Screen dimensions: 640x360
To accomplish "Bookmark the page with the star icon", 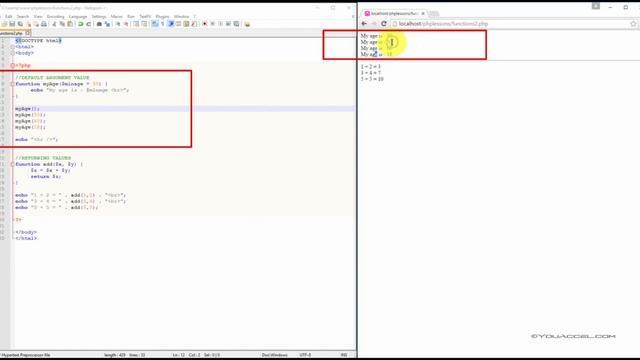I will coord(633,24).
